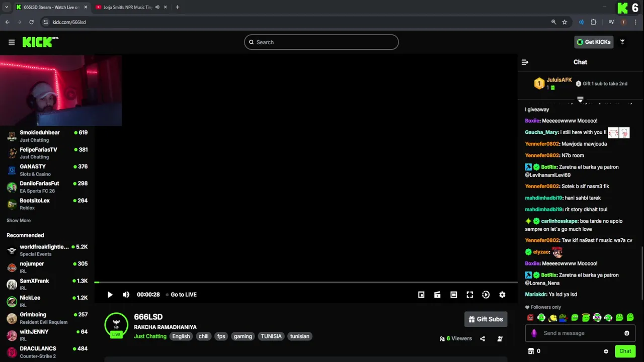This screenshot has height=362, width=644.
Task: Open the playback speed icon next to settings gear
Action: tap(486, 295)
